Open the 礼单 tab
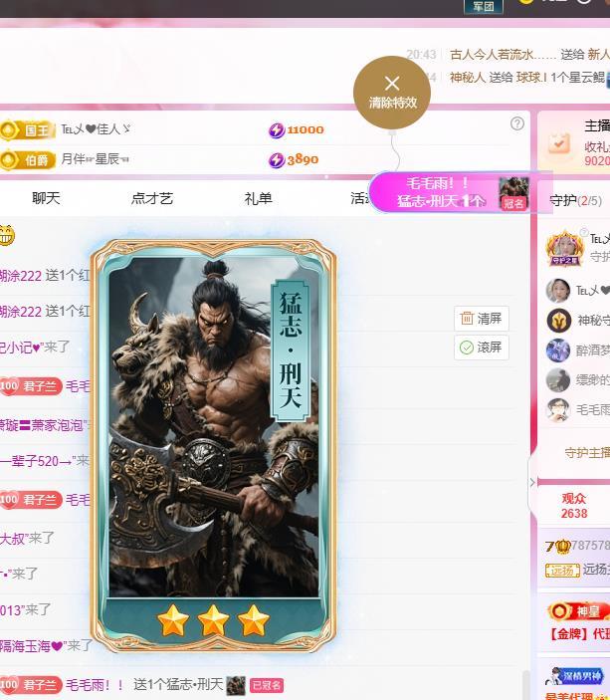 [258, 198]
